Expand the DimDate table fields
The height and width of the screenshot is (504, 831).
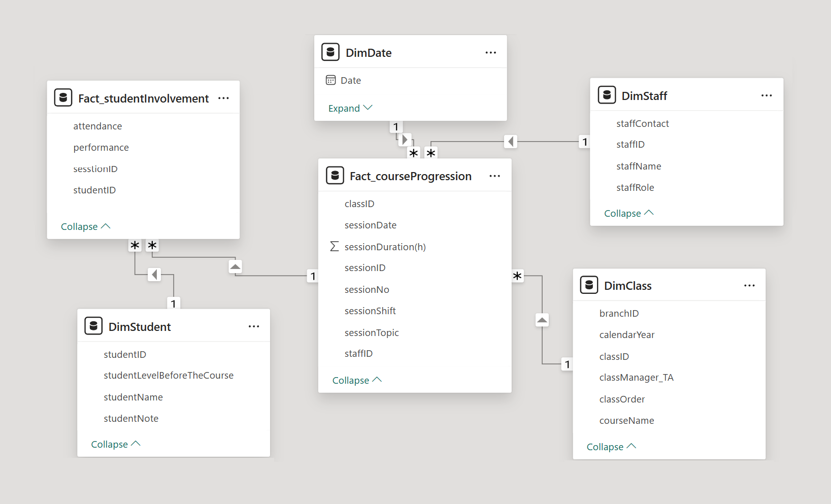pyautogui.click(x=350, y=108)
